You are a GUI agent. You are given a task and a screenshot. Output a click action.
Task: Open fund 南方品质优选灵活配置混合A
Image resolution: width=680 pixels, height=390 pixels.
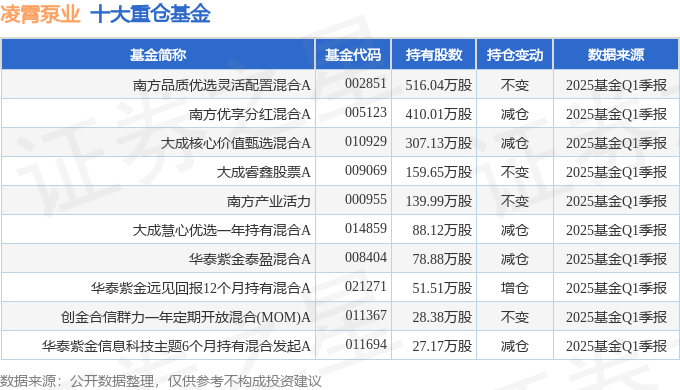(222, 85)
